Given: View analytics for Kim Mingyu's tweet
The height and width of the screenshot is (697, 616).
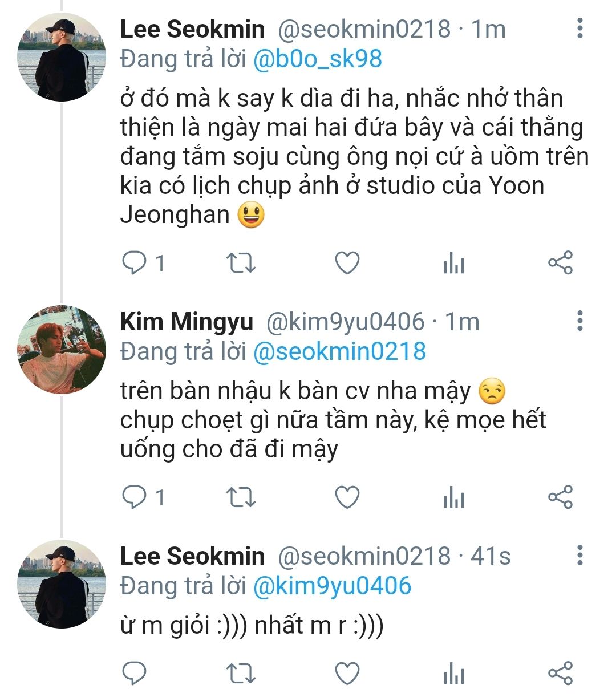Looking at the screenshot, I should pos(453,498).
